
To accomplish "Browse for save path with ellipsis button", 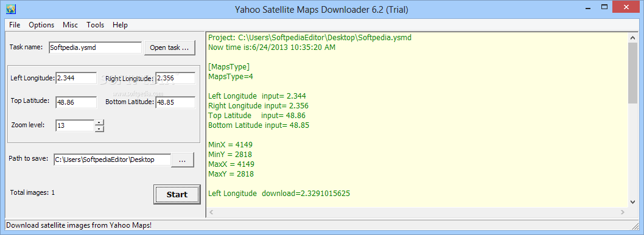I will point(183,160).
